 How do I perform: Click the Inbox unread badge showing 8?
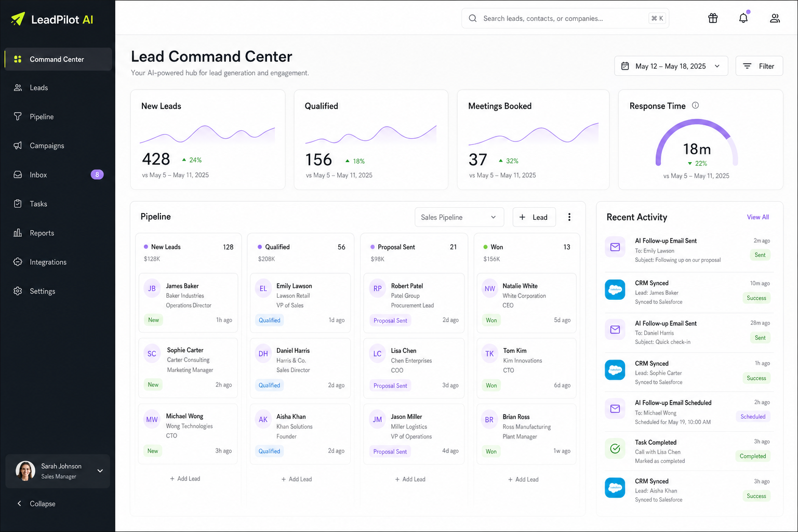[x=97, y=175]
